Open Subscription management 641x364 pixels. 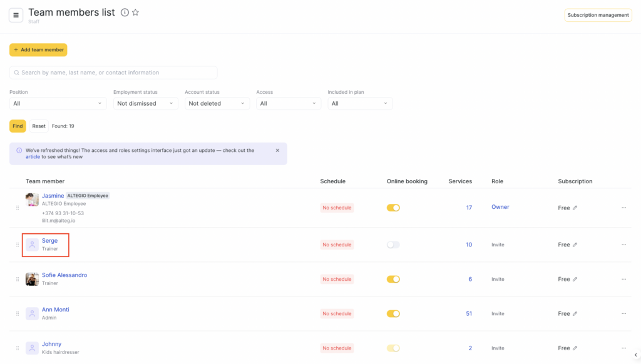point(598,15)
